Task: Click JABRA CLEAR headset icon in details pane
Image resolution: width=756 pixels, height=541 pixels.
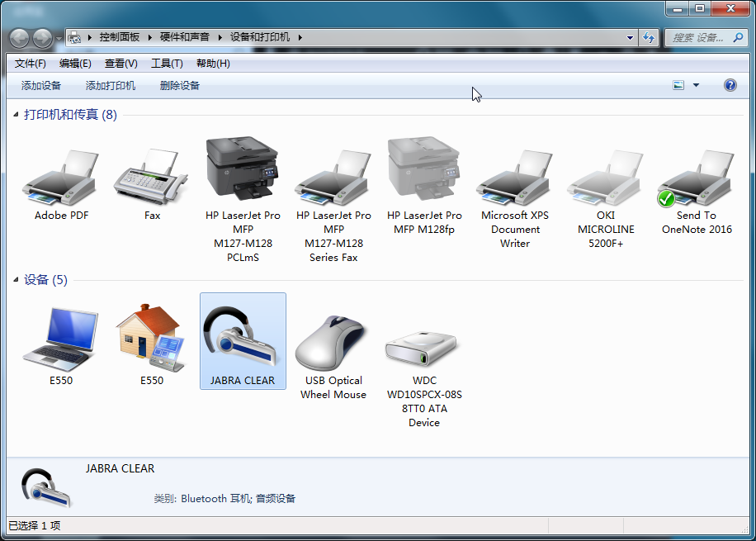Action: (45, 487)
